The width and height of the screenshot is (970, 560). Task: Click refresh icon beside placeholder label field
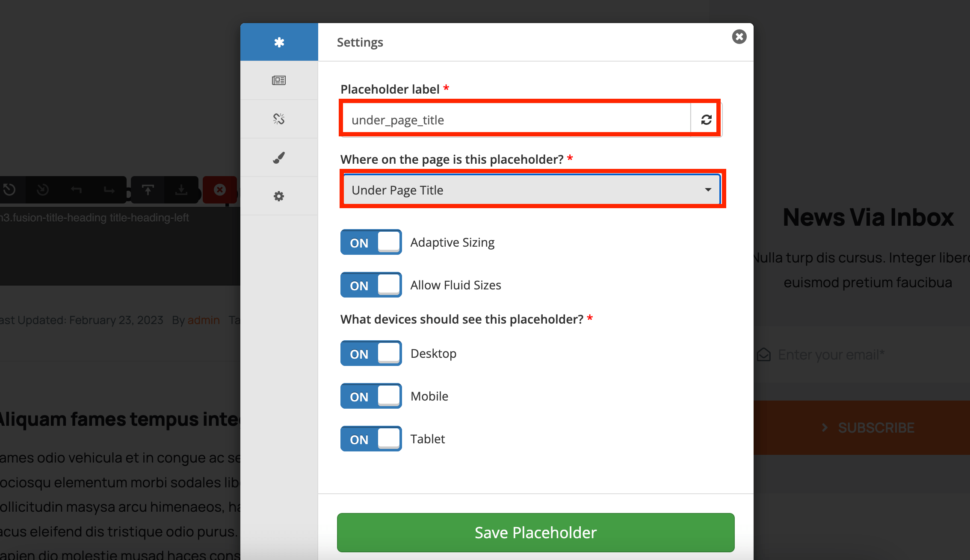706,120
